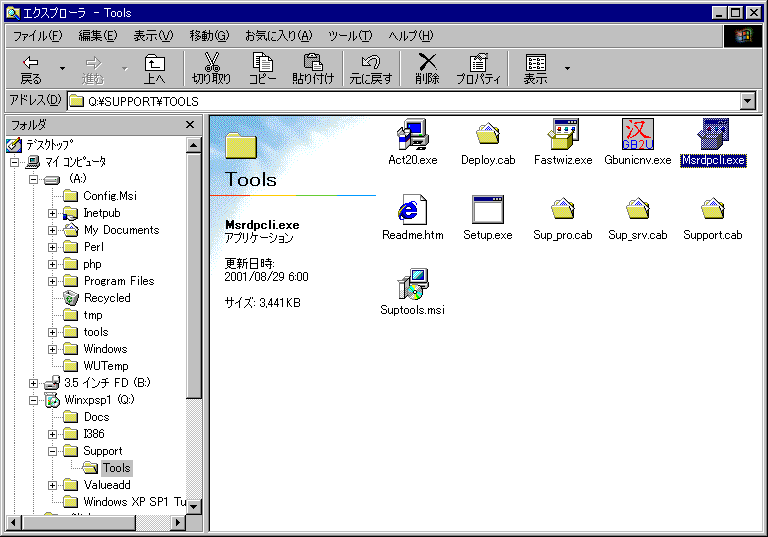
Task: Open Properties (プロパティ) from toolbar
Action: (x=479, y=69)
